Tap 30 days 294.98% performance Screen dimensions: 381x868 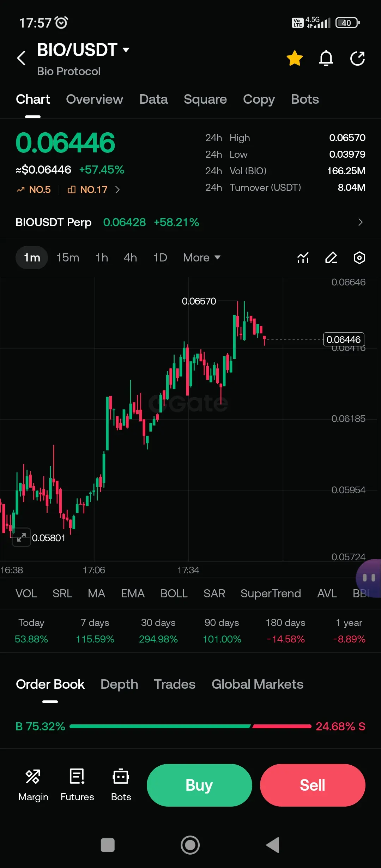158,631
